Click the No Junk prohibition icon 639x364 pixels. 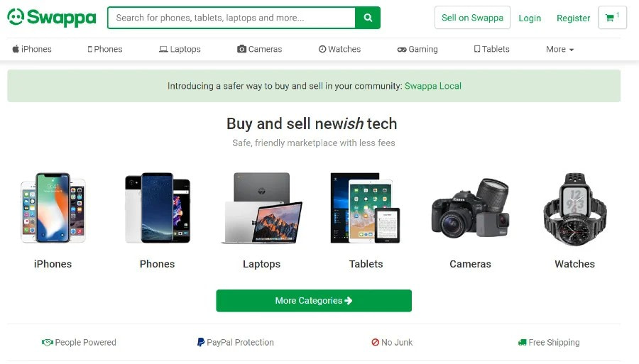(x=376, y=343)
